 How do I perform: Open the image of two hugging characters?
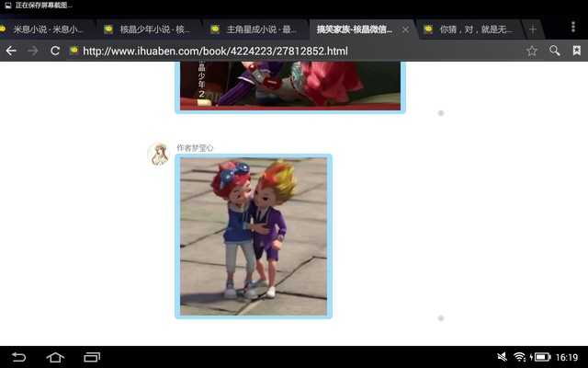(x=254, y=236)
